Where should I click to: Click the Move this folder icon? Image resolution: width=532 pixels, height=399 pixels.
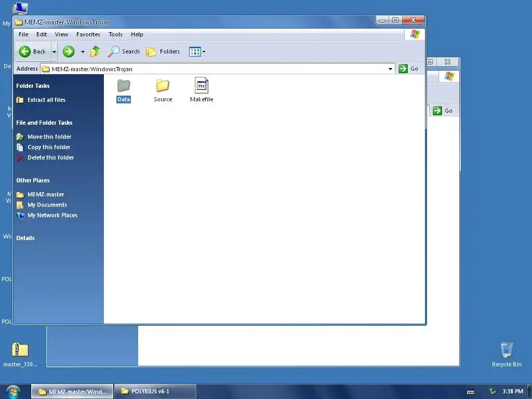pyautogui.click(x=20, y=137)
